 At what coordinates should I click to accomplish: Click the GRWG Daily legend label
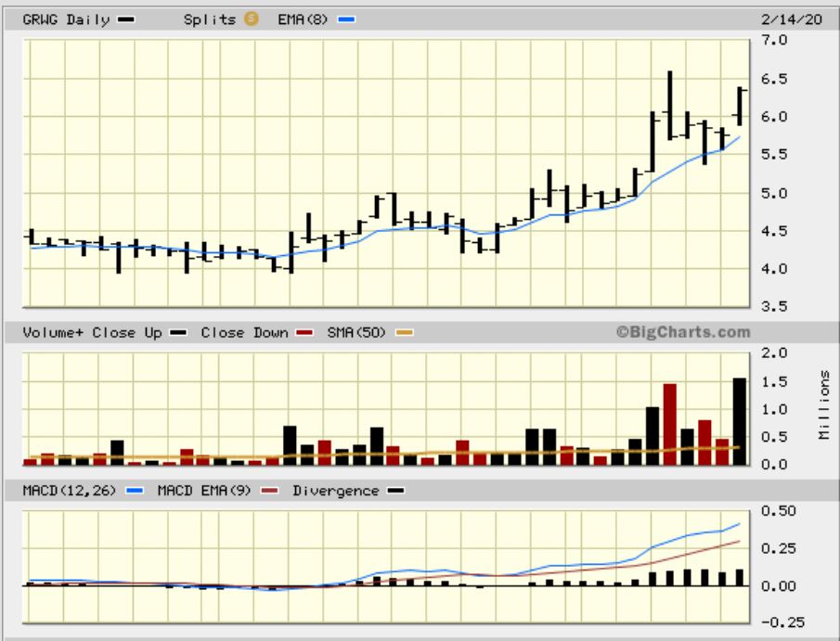pos(66,19)
